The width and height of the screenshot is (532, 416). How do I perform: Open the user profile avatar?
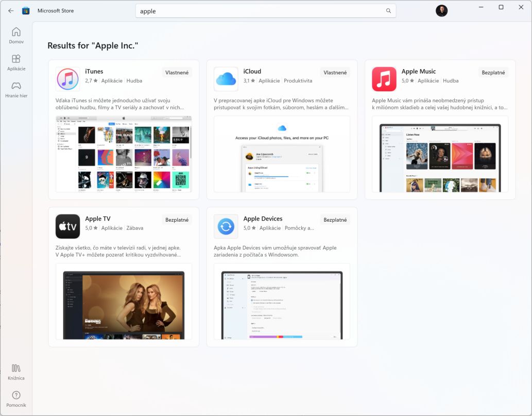click(x=441, y=11)
